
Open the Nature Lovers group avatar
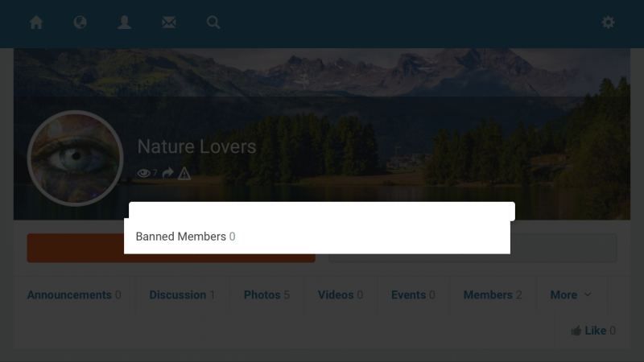click(75, 158)
